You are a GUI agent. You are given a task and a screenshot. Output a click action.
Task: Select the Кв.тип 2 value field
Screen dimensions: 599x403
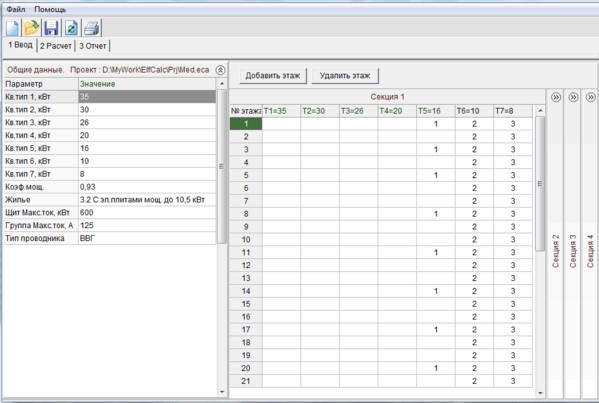click(147, 110)
